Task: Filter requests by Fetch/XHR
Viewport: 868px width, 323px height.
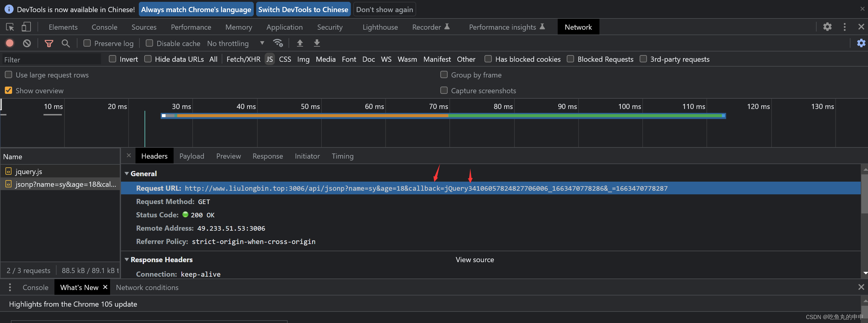Action: click(x=243, y=59)
